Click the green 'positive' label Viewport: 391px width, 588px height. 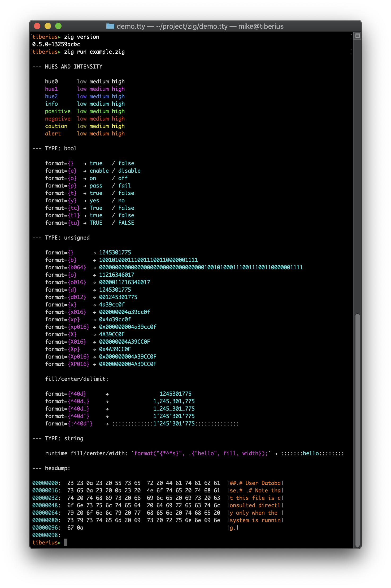pos(58,111)
